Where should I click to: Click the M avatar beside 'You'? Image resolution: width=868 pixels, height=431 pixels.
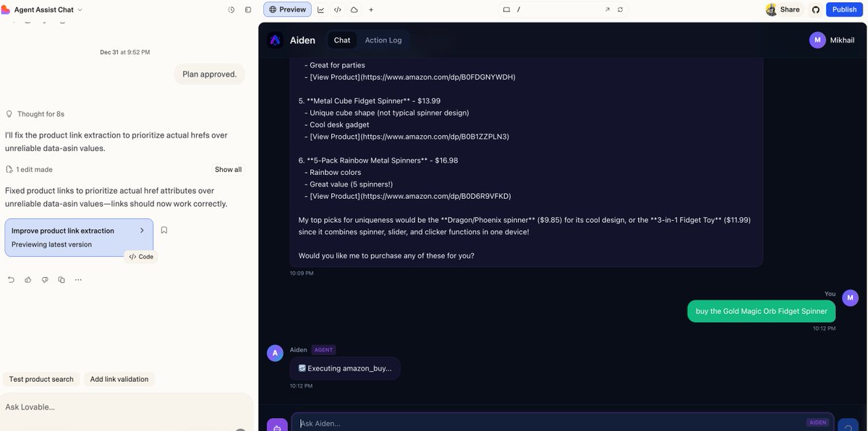851,297
